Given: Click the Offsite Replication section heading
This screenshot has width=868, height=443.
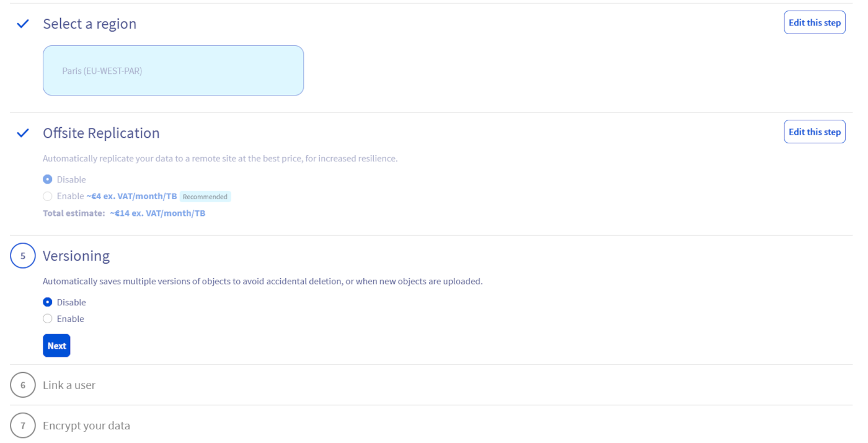Looking at the screenshot, I should coord(101,133).
